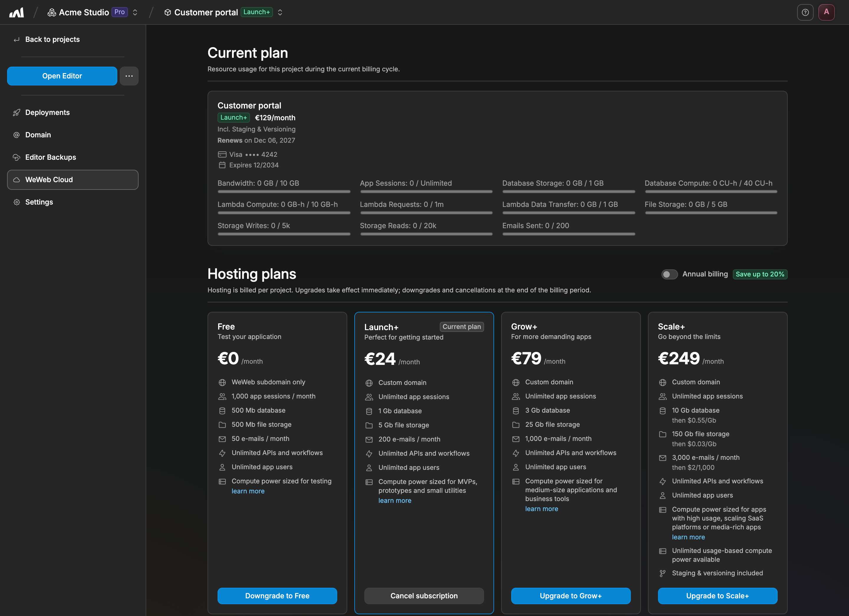Open learn more link in Scale+ plan
This screenshot has height=616, width=849.
pos(688,537)
